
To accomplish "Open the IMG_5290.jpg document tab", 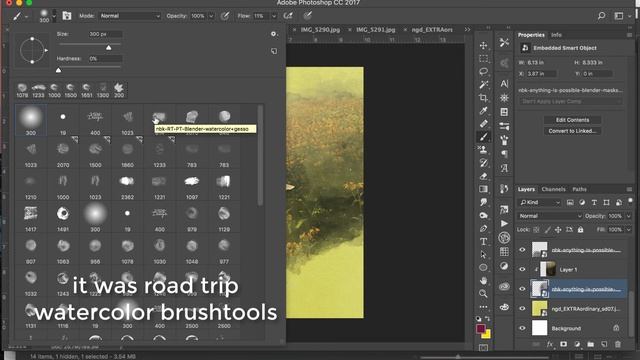I will pos(320,30).
